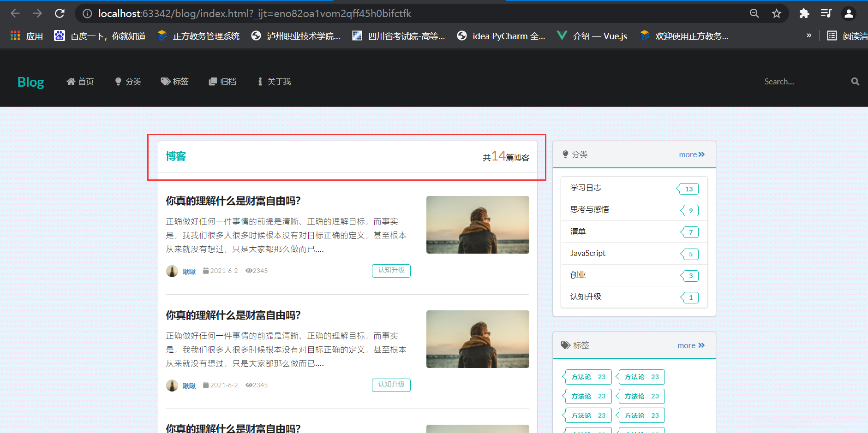
Task: Open the 泸州职业技术学院 bookmark
Action: pos(296,36)
